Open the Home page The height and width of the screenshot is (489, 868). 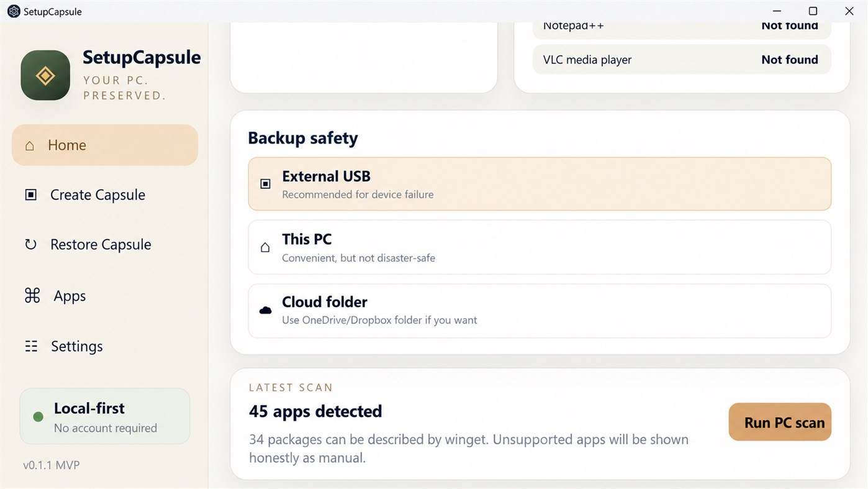tap(105, 145)
